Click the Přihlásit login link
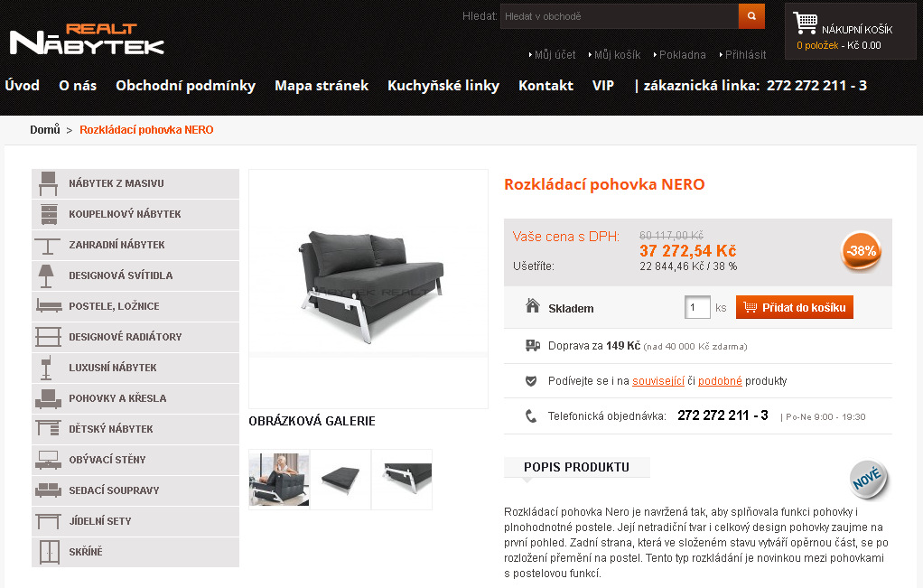 [x=745, y=55]
